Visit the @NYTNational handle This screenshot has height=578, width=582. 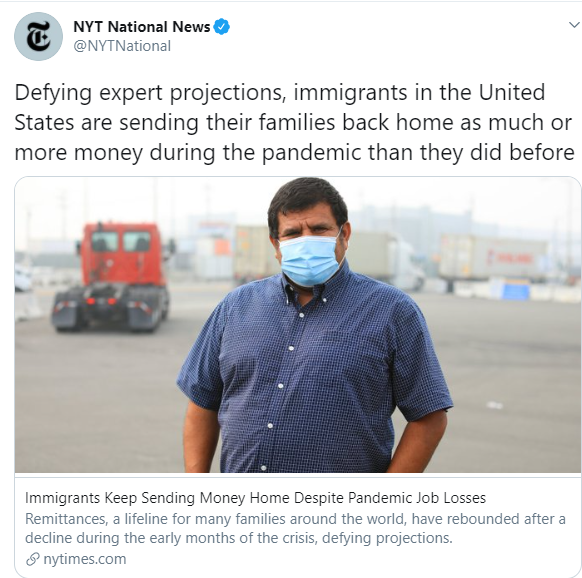(x=122, y=46)
